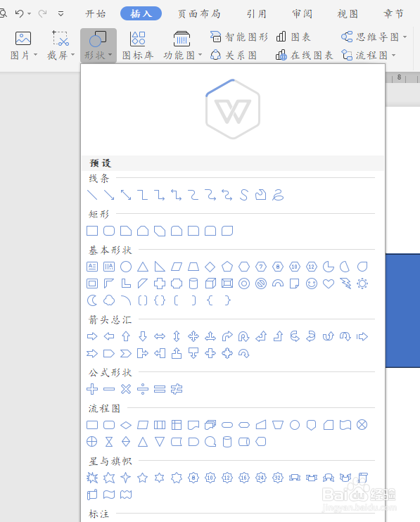Click the redo arrow icon

(x=42, y=13)
